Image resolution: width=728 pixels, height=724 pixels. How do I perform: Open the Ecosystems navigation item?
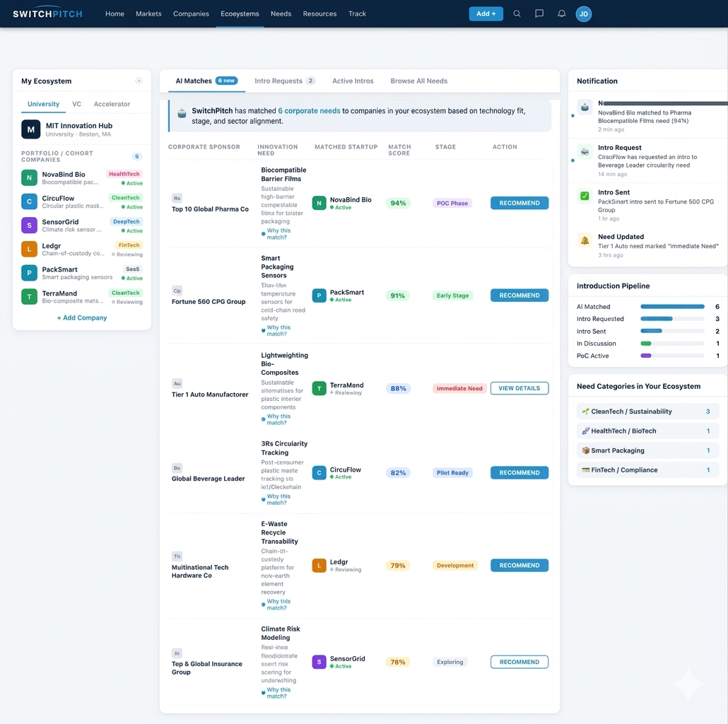coord(240,14)
